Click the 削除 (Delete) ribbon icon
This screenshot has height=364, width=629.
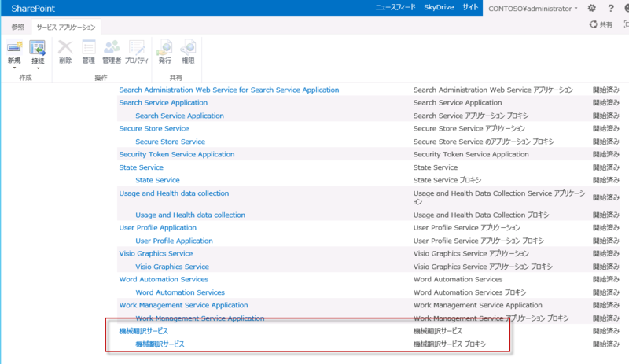click(65, 47)
